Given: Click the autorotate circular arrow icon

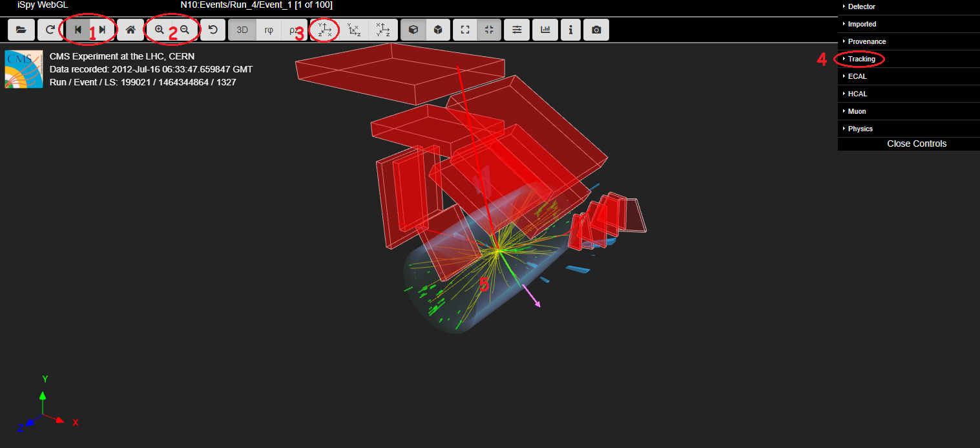Looking at the screenshot, I should [x=213, y=30].
